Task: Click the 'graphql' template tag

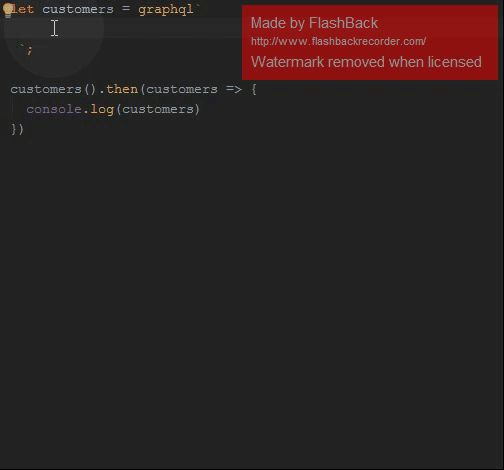Action: pos(166,10)
